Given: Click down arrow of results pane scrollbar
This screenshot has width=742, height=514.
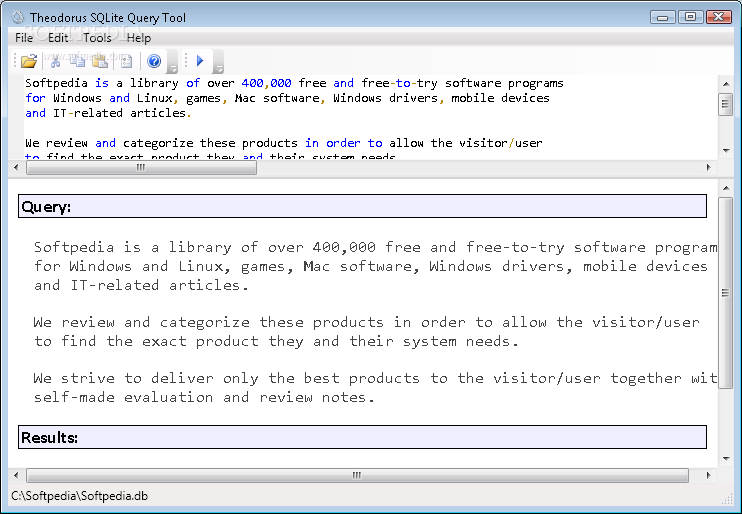Looking at the screenshot, I should pos(726,459).
